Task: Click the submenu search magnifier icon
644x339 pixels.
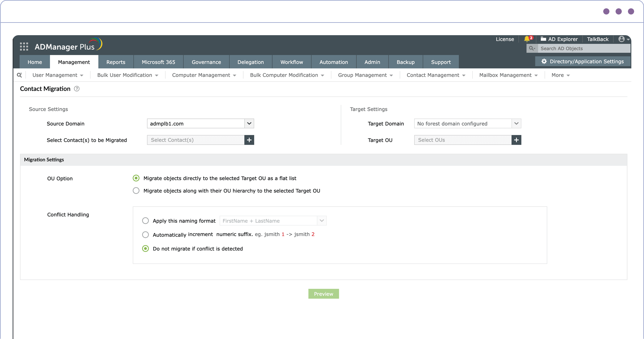Action: click(x=19, y=75)
